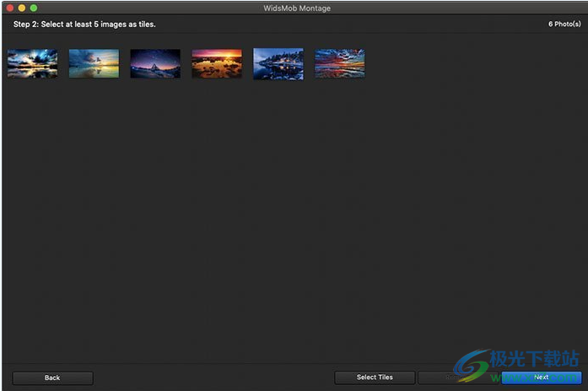Proceed with the blue Next button
The height and width of the screenshot is (391, 588).
tap(541, 377)
